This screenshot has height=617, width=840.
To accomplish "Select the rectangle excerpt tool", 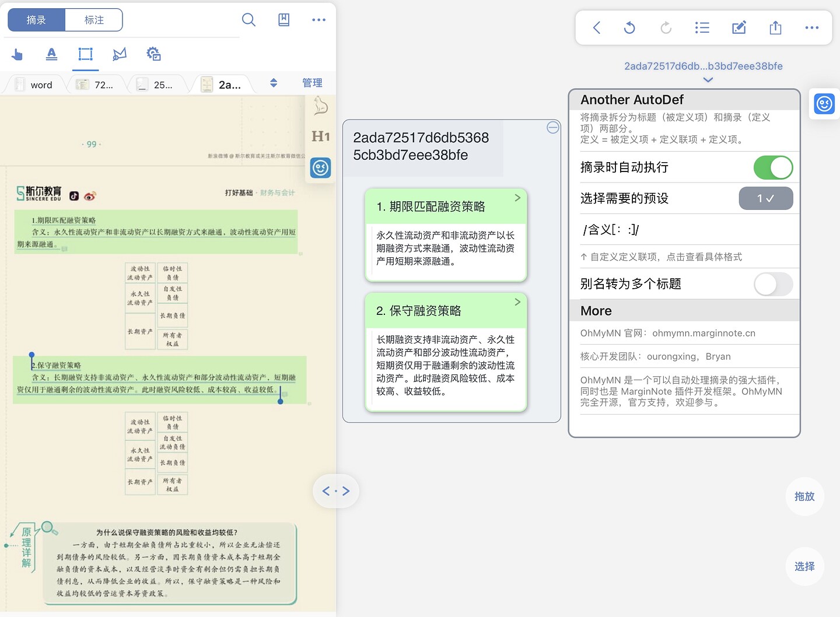I will pos(86,54).
